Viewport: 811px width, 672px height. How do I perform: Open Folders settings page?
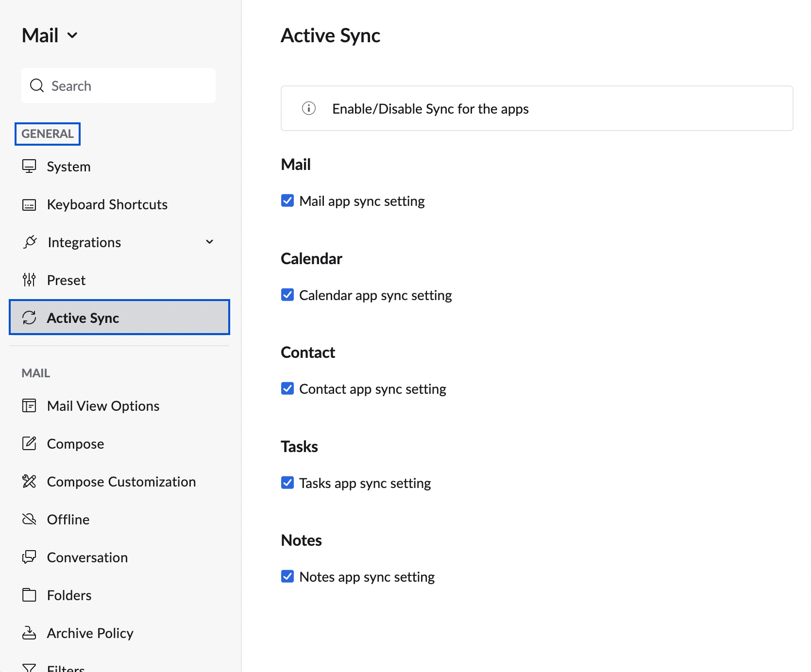69,595
